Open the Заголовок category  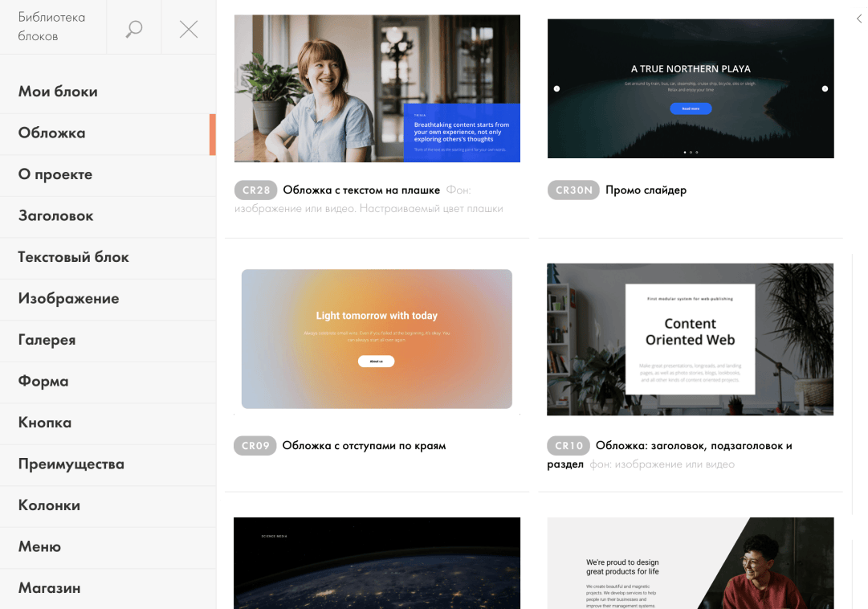point(108,216)
